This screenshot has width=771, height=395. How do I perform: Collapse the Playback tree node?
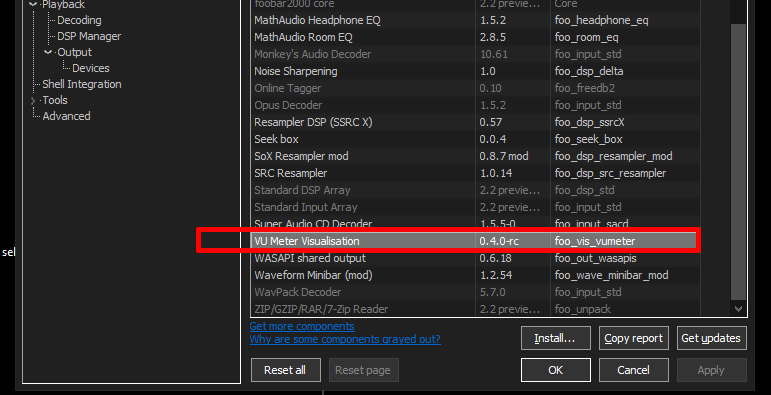[33, 4]
